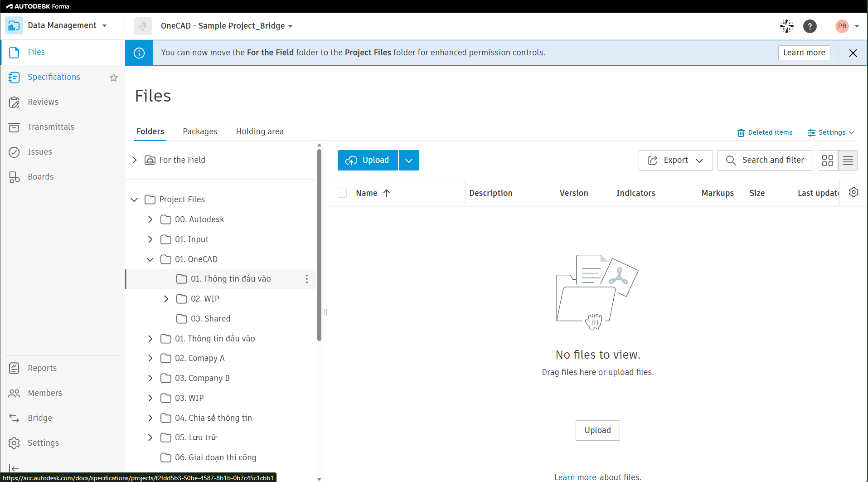Open table column settings gear

pyautogui.click(x=853, y=192)
